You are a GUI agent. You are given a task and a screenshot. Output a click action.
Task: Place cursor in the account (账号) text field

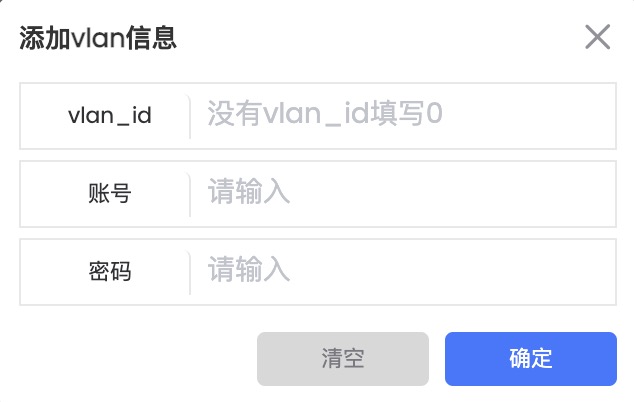click(x=400, y=193)
